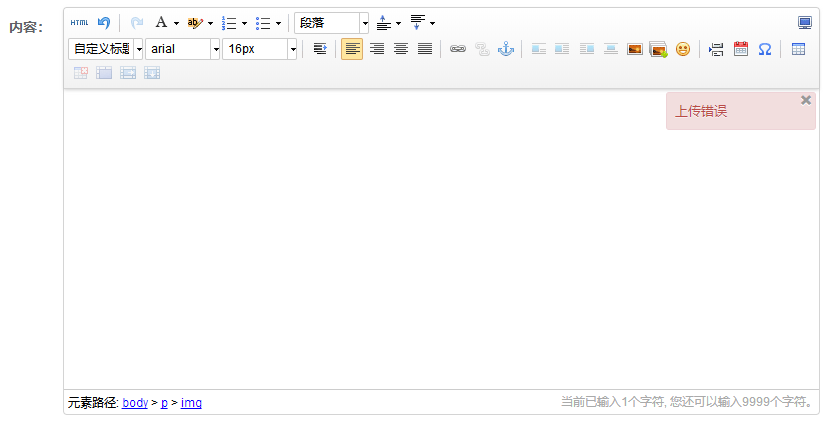Open background color picker arrow
Image resolution: width=823 pixels, height=424 pixels.
210,23
